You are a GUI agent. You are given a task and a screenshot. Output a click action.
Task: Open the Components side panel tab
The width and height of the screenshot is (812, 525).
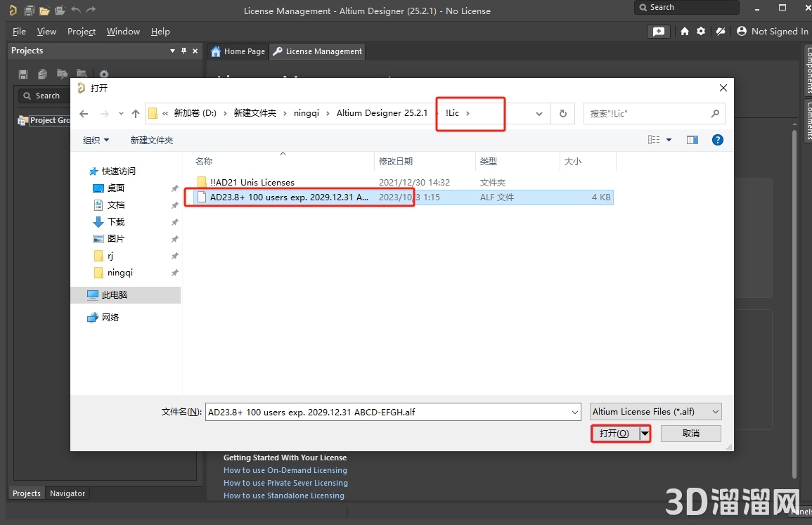click(808, 70)
